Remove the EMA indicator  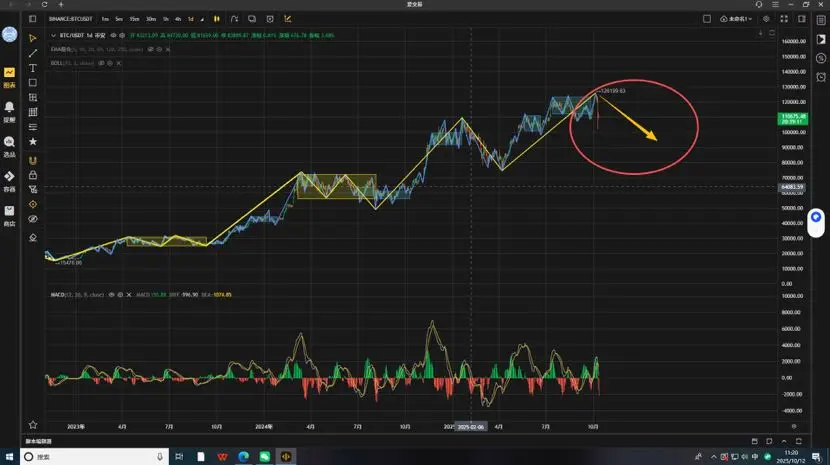(x=168, y=49)
